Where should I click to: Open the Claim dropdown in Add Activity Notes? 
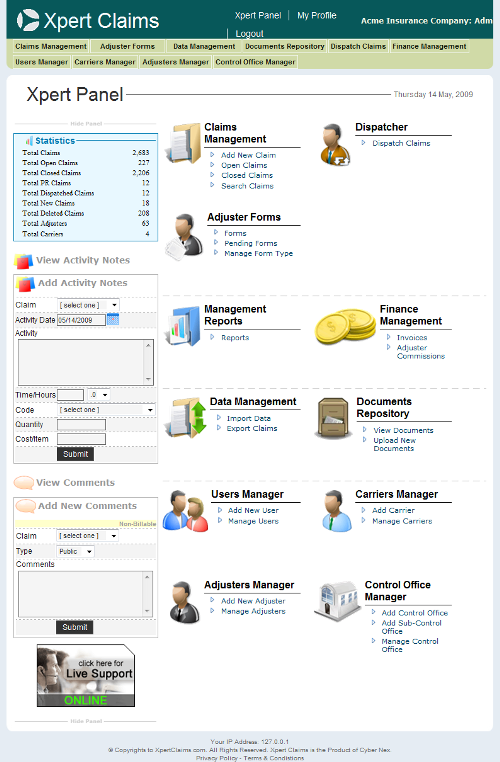(x=88, y=305)
